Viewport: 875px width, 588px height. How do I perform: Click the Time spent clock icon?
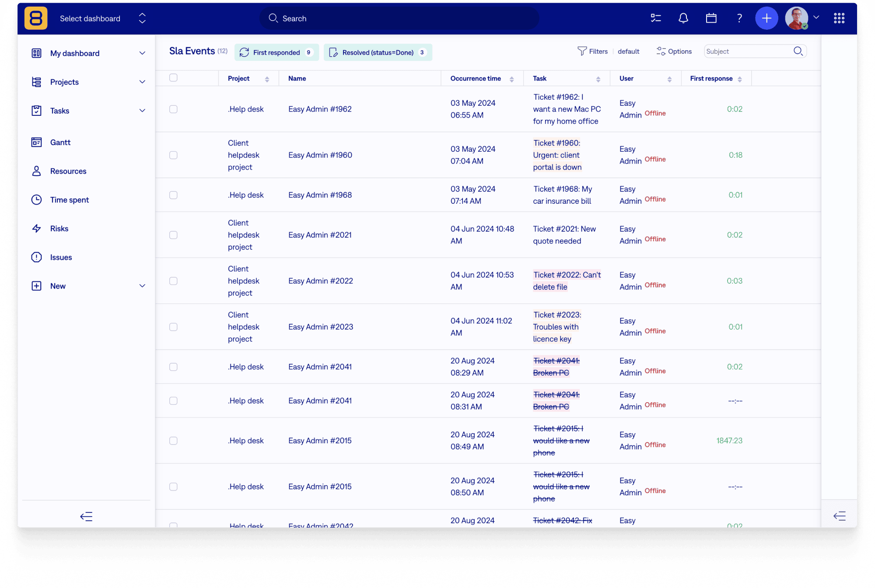point(37,200)
